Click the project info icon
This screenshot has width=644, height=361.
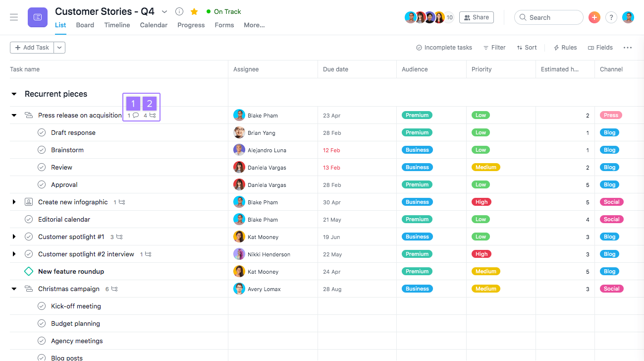[179, 11]
